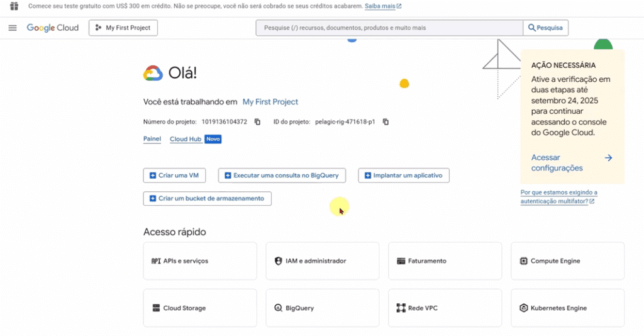Click the Acesso rápido heading
The height and width of the screenshot is (336, 644).
pyautogui.click(x=175, y=232)
